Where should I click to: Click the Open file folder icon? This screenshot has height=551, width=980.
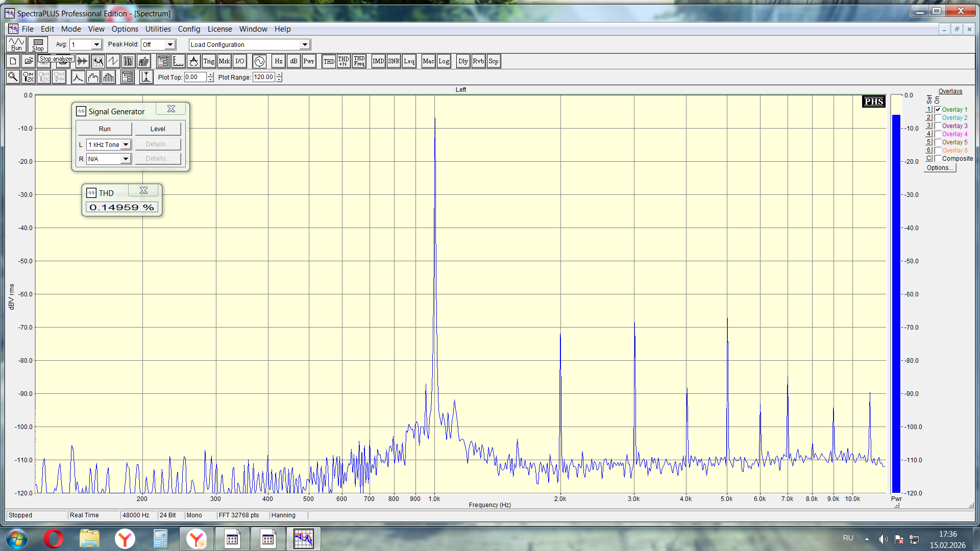click(x=29, y=61)
